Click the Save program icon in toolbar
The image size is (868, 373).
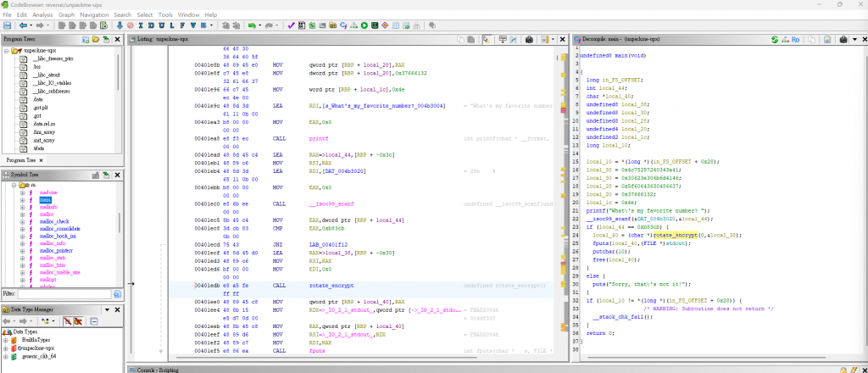[8, 25]
